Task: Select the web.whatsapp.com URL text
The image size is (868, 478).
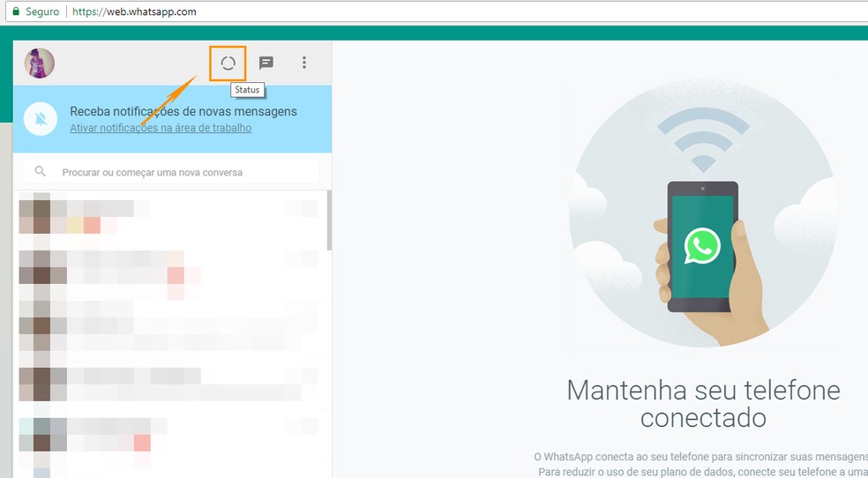Action: pyautogui.click(x=134, y=11)
